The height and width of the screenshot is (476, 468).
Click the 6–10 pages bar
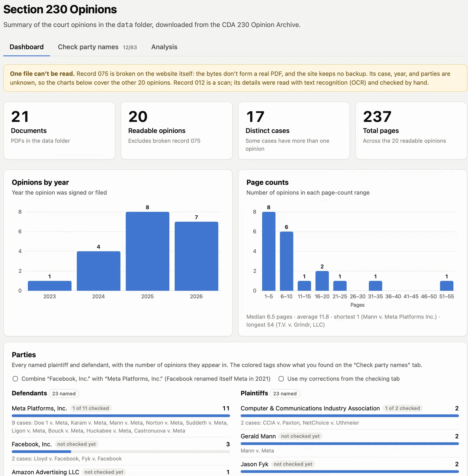(286, 261)
